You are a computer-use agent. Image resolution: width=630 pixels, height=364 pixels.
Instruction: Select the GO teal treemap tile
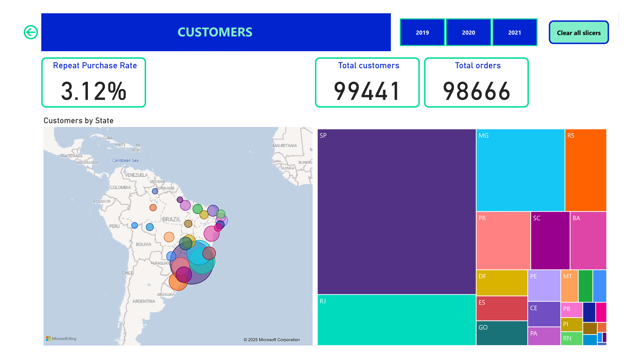point(502,333)
